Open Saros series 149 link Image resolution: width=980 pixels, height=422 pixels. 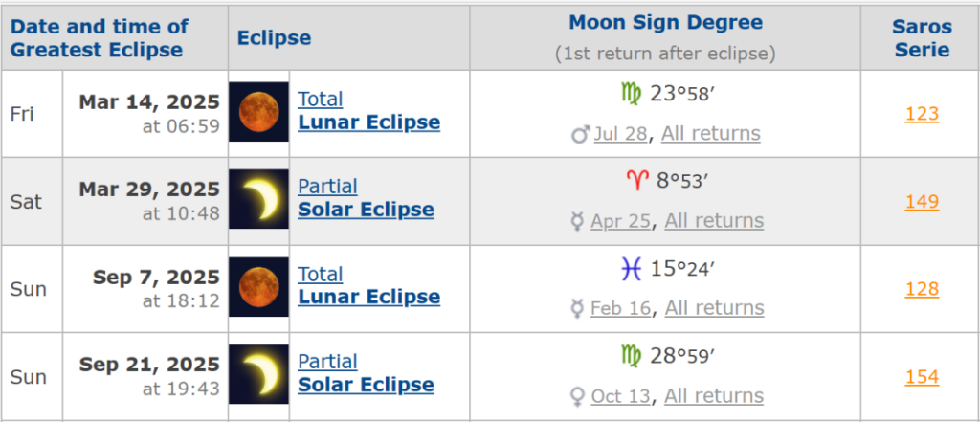(x=922, y=201)
